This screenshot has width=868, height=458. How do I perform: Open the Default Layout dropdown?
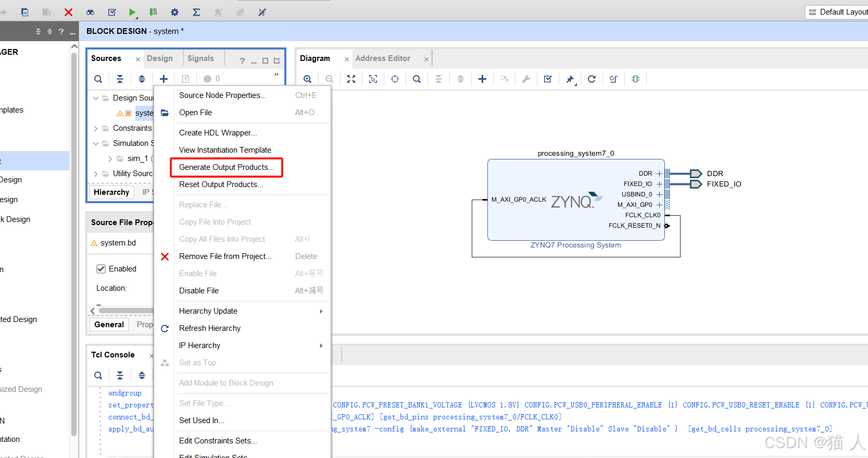837,12
